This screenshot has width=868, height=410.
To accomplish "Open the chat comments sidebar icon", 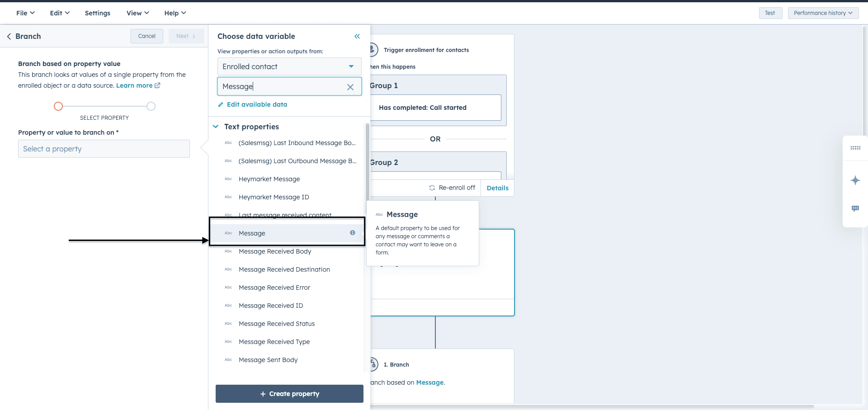I will point(855,208).
